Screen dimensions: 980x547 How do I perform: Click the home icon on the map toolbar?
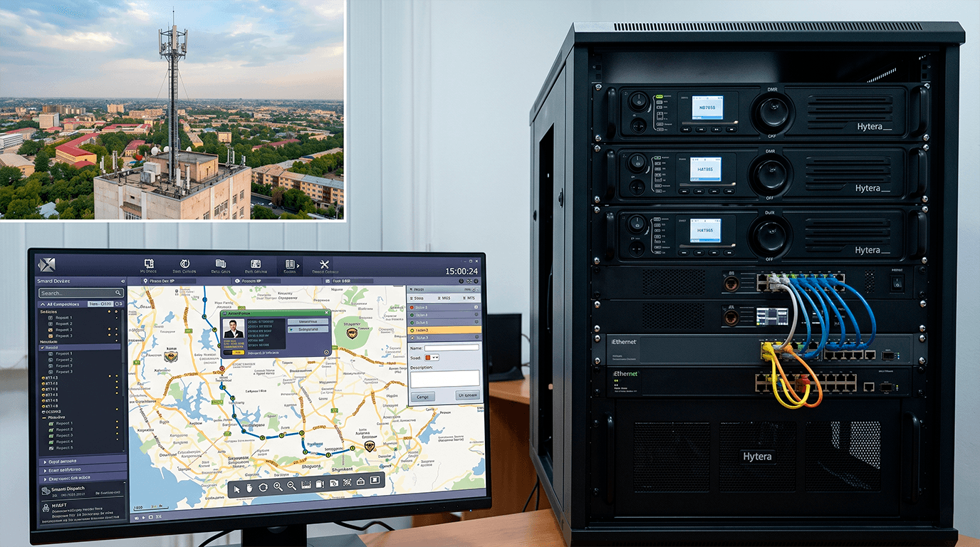pos(360,481)
